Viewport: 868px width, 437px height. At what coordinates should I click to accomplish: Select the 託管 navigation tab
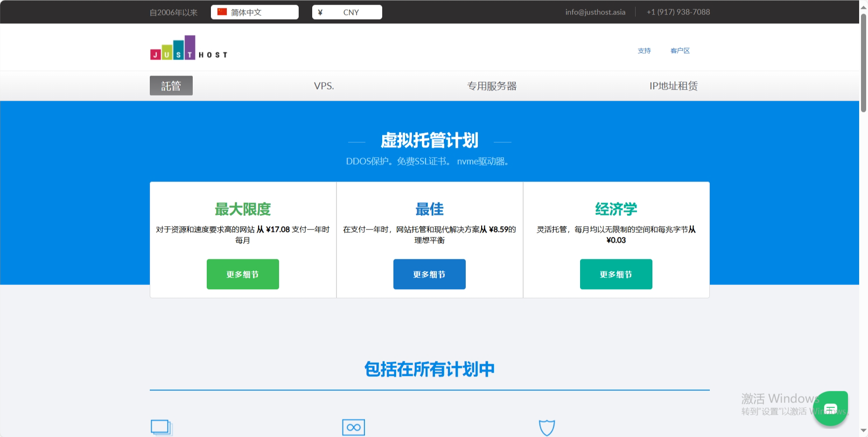coord(171,85)
